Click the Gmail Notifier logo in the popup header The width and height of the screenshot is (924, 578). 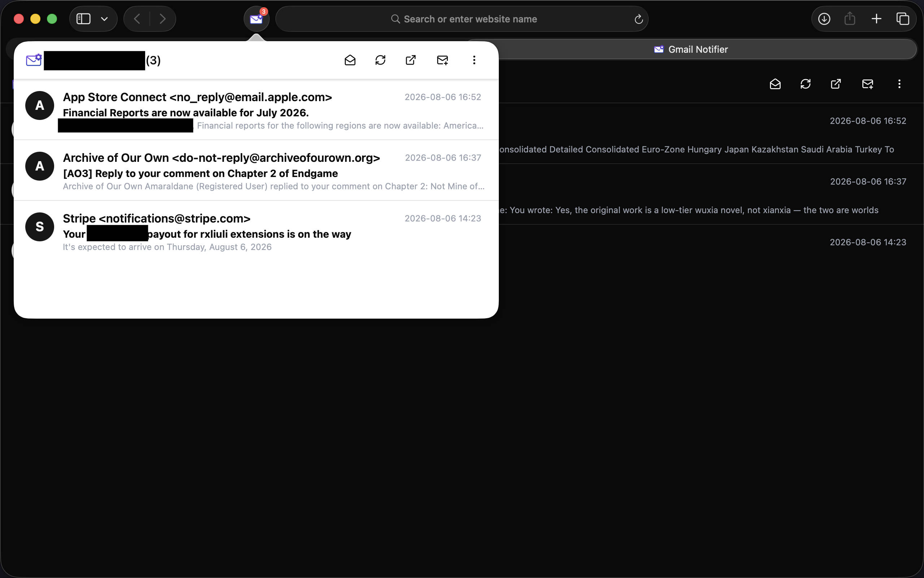tap(34, 60)
